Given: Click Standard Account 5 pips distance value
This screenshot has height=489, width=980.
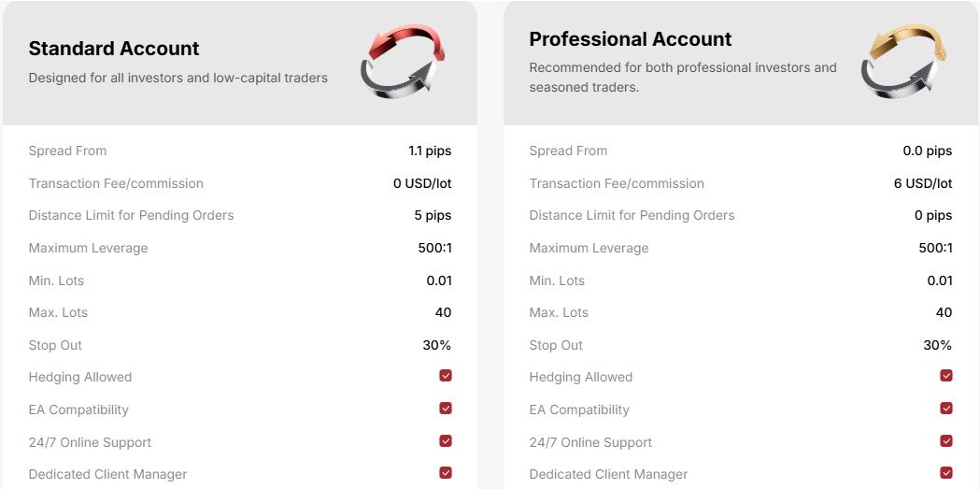Looking at the screenshot, I should (x=433, y=215).
